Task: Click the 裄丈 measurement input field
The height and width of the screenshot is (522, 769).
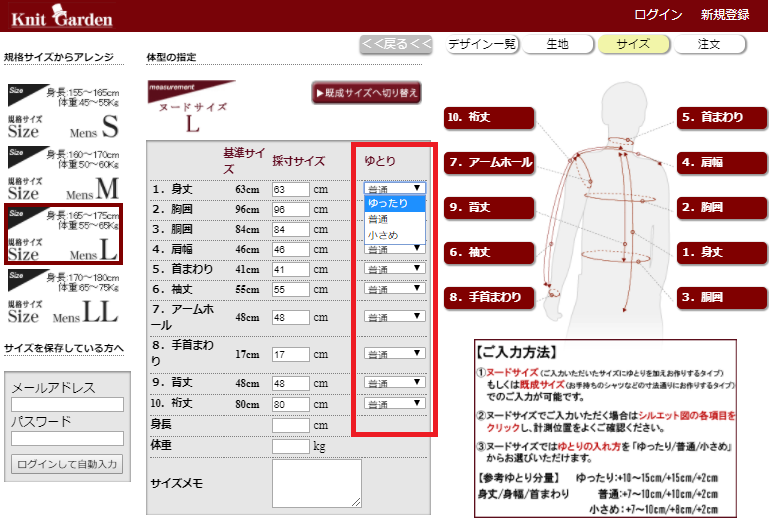Action: [x=291, y=404]
